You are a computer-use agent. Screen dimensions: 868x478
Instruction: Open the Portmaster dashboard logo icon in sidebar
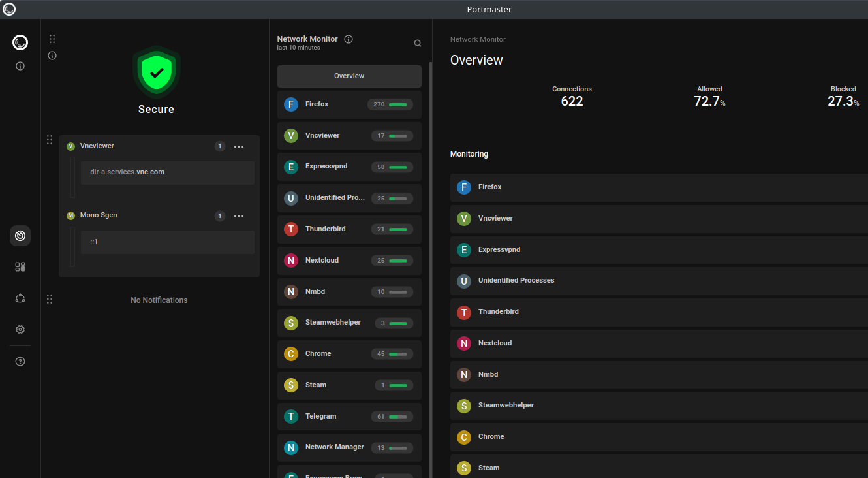click(x=20, y=43)
